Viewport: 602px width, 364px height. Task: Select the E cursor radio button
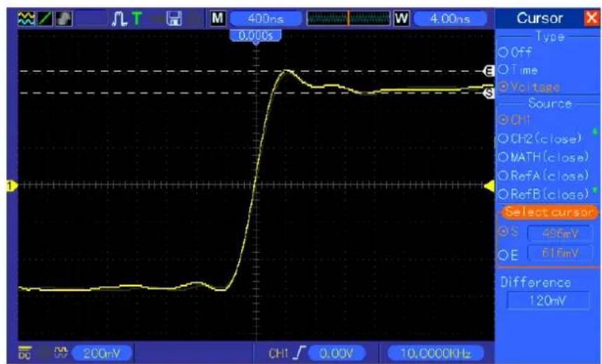503,255
